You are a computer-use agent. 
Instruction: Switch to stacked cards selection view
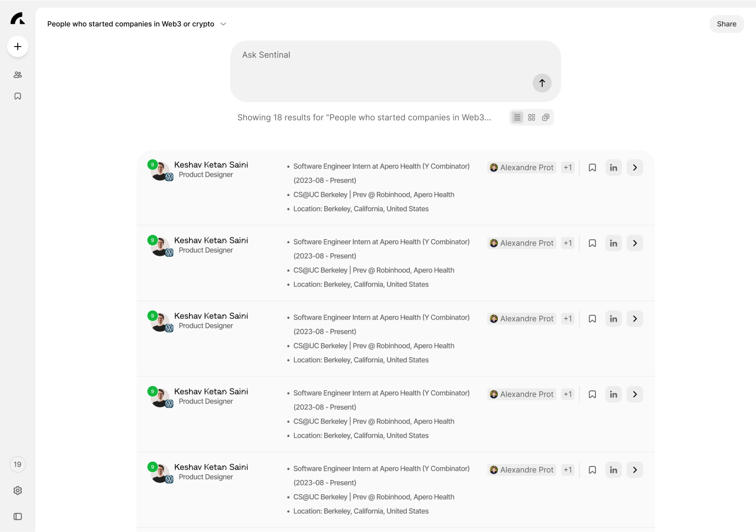tap(546, 118)
